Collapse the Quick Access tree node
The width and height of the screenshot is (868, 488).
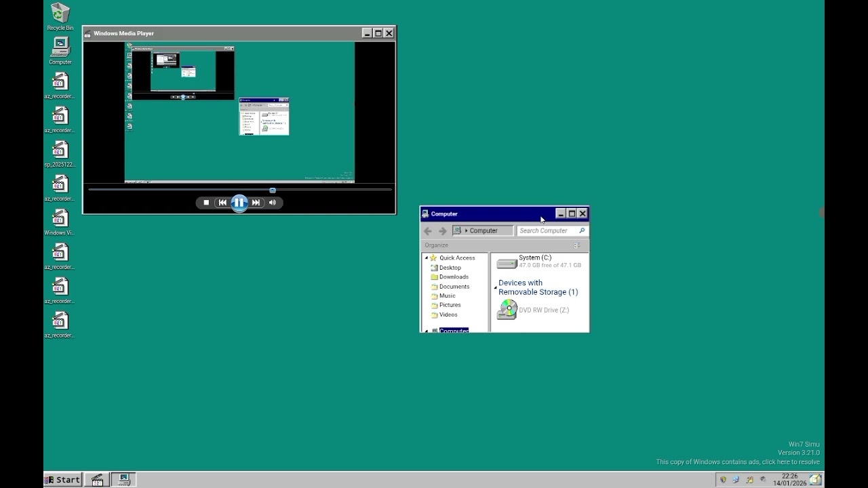427,258
